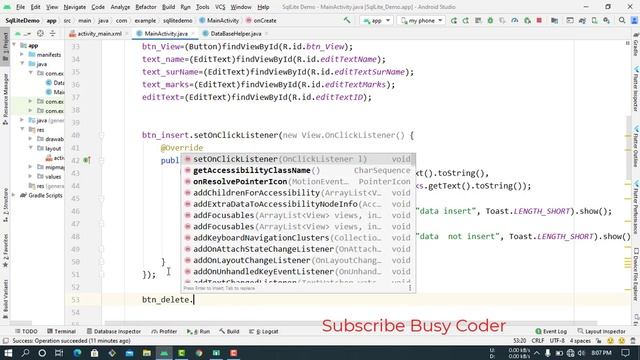Toggle the Flutter Inspector side panel
Screen dimensions: 640x360
click(636, 89)
